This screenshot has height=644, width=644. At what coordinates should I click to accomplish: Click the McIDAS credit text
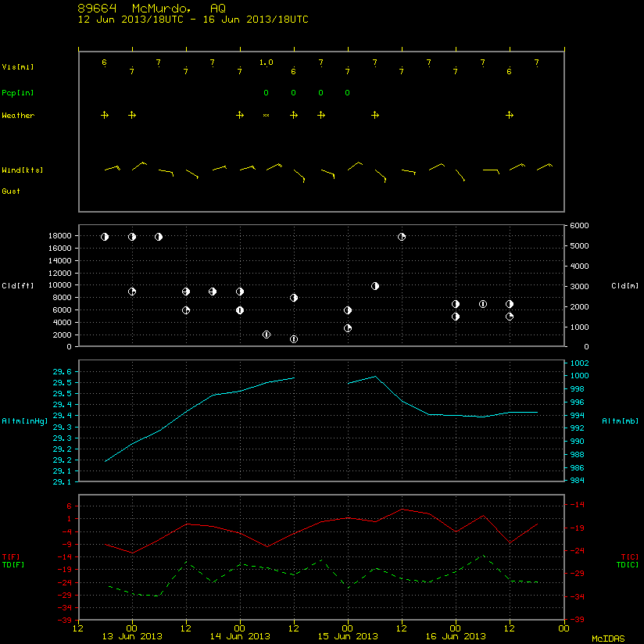click(608, 639)
